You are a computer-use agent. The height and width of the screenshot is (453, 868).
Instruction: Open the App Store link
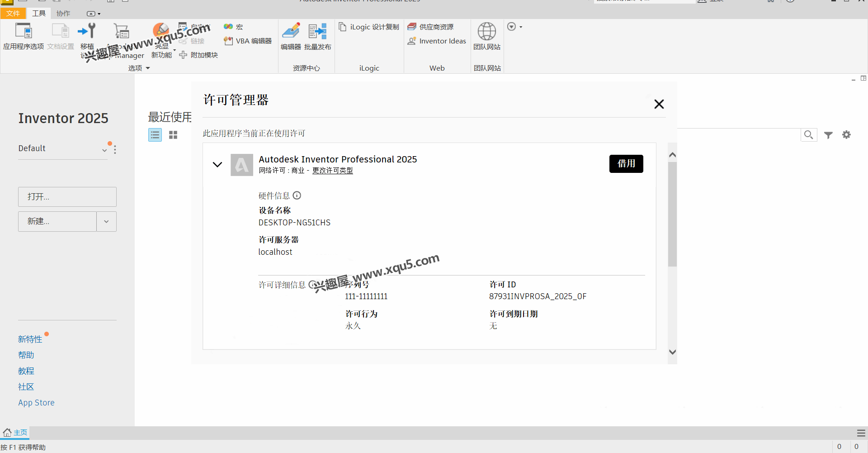36,403
